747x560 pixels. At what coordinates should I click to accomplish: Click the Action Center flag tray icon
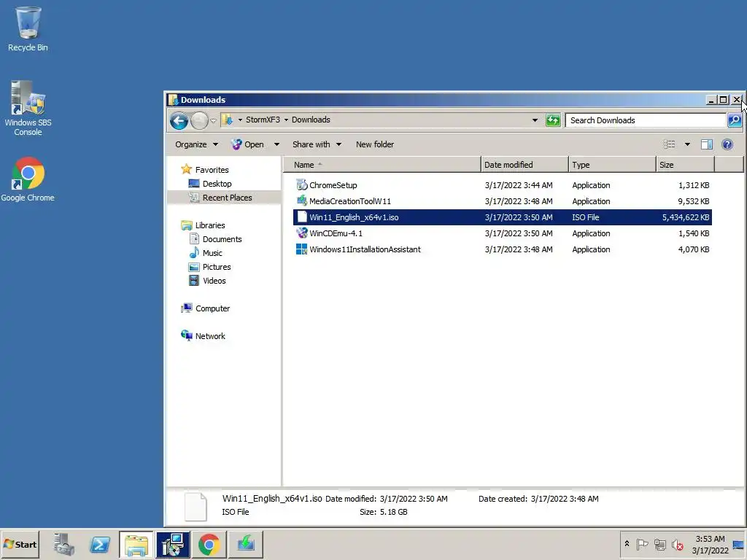642,544
